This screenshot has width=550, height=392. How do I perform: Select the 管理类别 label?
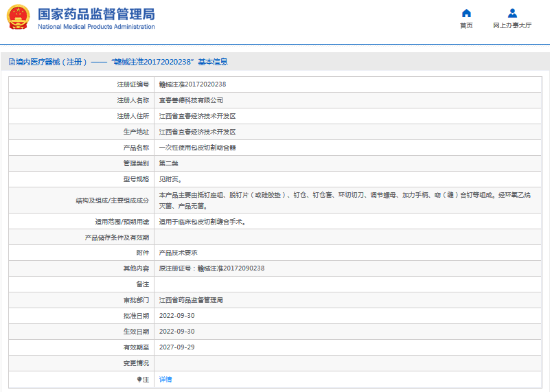point(136,163)
